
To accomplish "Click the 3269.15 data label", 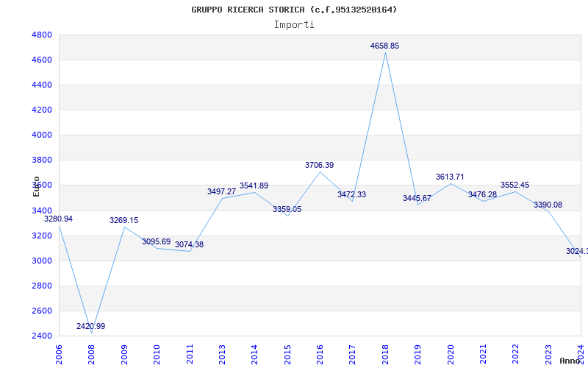I will pyautogui.click(x=123, y=220).
